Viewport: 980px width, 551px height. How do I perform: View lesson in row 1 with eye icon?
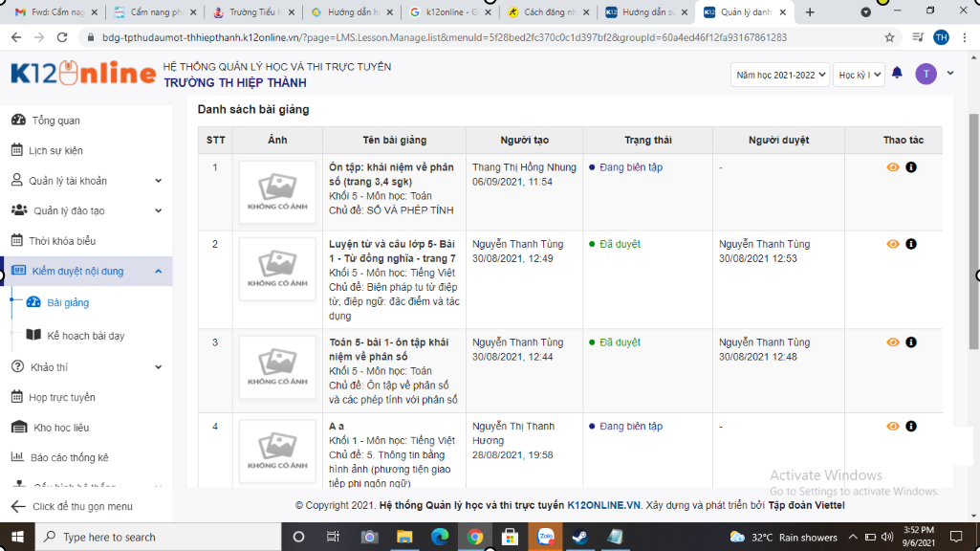click(892, 167)
